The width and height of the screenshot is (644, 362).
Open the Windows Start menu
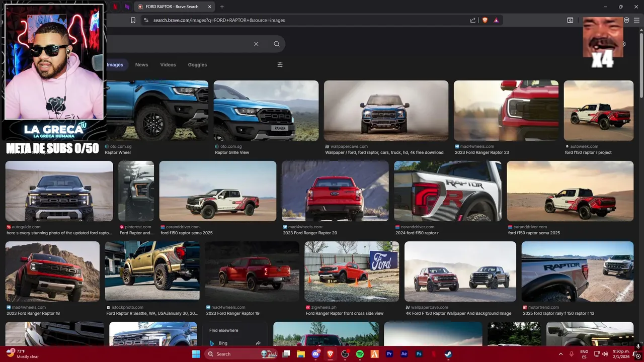point(196,354)
